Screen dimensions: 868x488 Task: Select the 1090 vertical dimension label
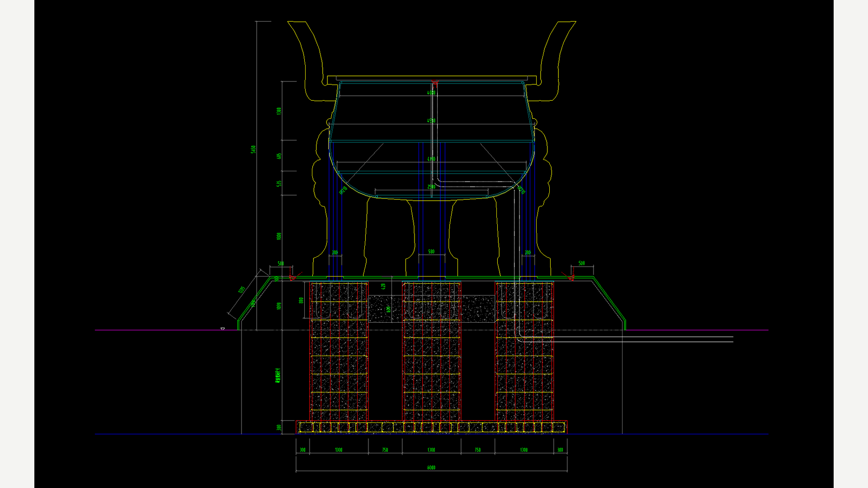(x=279, y=306)
